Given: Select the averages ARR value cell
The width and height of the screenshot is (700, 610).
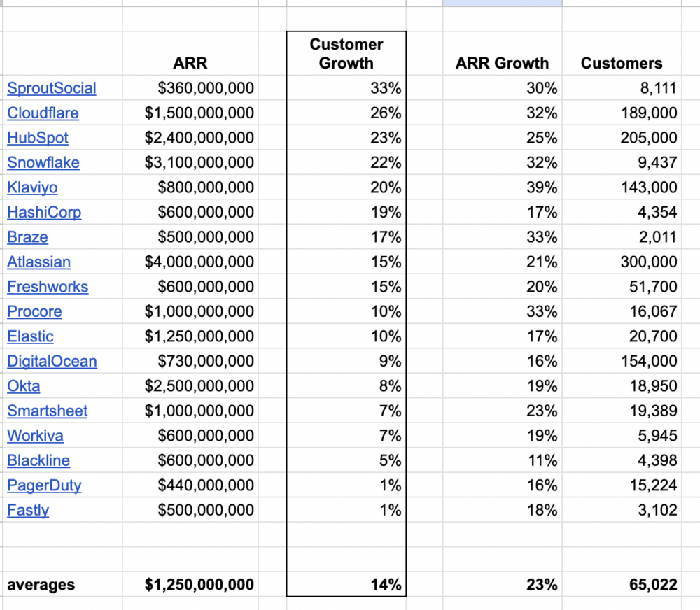Looking at the screenshot, I should pos(190,584).
